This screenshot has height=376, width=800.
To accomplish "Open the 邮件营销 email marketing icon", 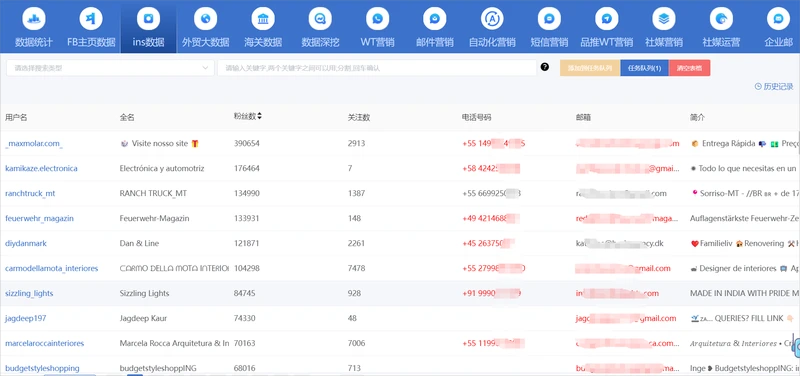I will click(435, 19).
